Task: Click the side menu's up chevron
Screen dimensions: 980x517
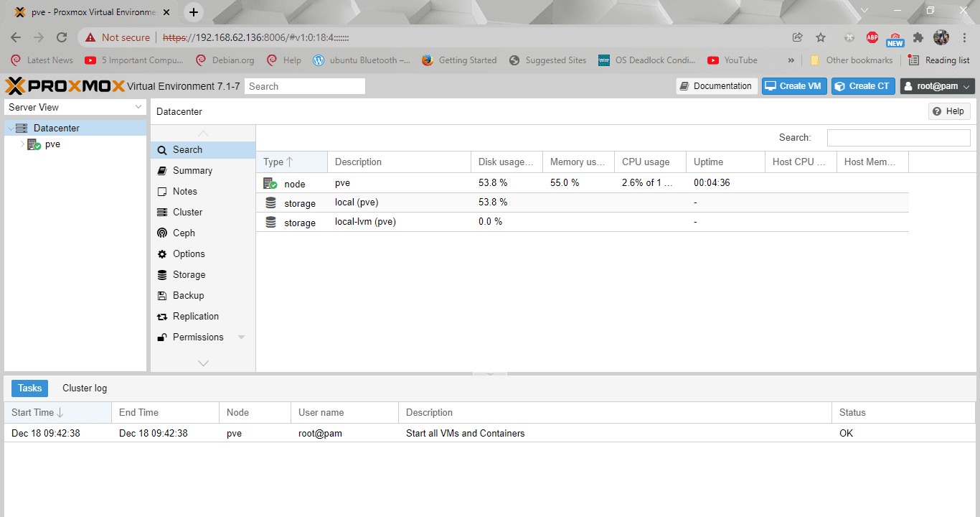Action: [x=203, y=134]
